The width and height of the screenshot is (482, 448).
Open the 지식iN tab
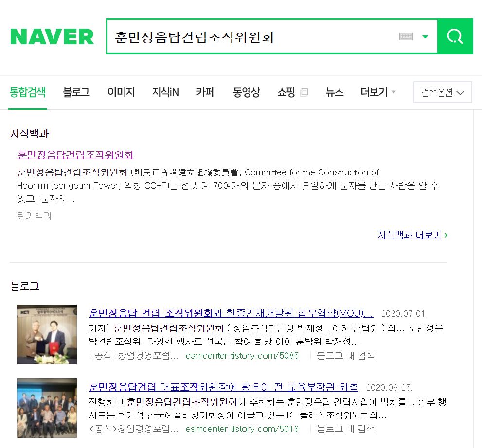click(165, 92)
